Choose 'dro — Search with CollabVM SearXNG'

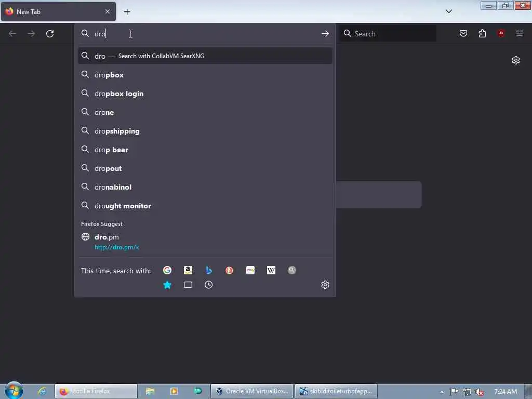coord(205,56)
